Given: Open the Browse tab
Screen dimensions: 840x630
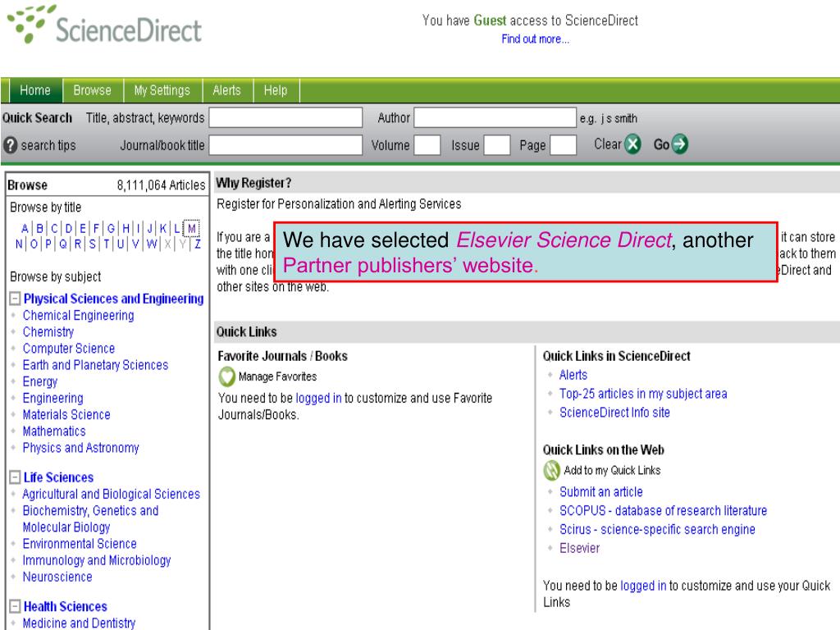Looking at the screenshot, I should pos(92,90).
